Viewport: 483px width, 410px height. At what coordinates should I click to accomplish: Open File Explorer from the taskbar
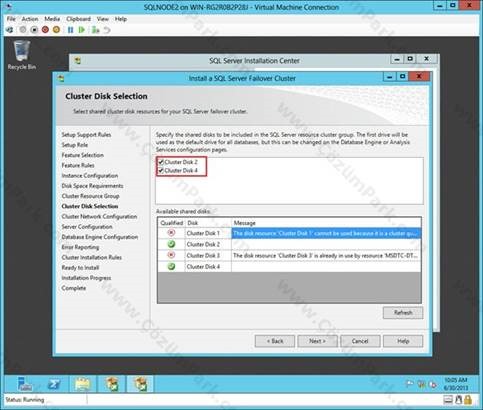tap(82, 384)
